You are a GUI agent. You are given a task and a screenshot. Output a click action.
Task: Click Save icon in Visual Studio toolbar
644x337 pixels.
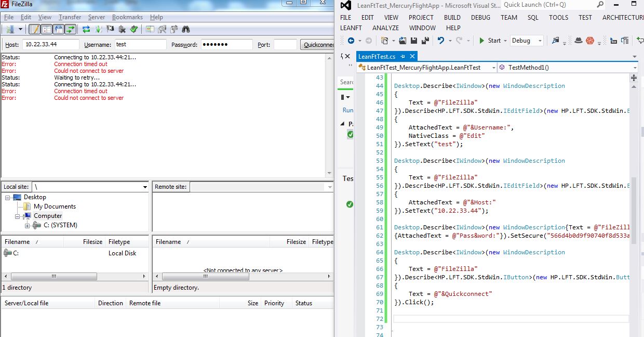click(x=414, y=41)
